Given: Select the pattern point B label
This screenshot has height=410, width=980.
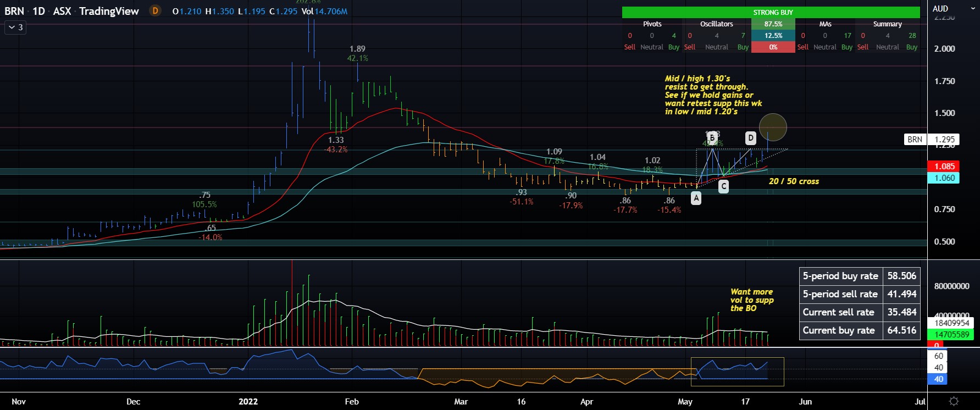Looking at the screenshot, I should coord(712,137).
